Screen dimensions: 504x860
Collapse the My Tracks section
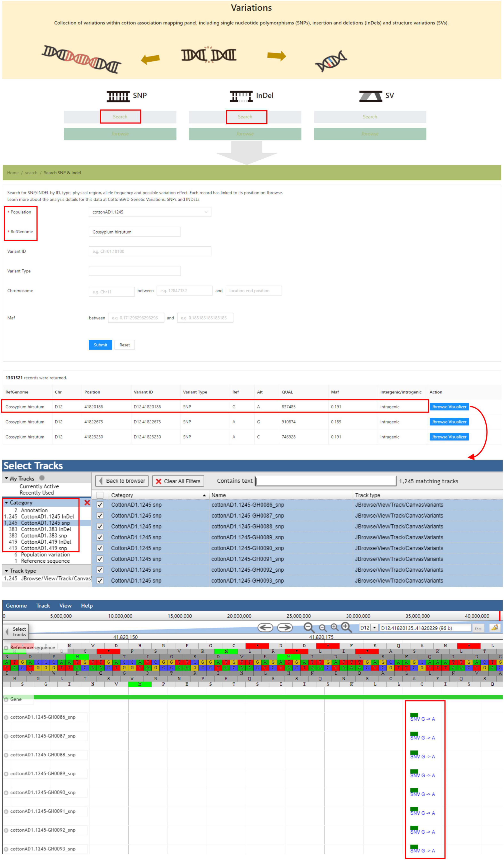click(7, 478)
